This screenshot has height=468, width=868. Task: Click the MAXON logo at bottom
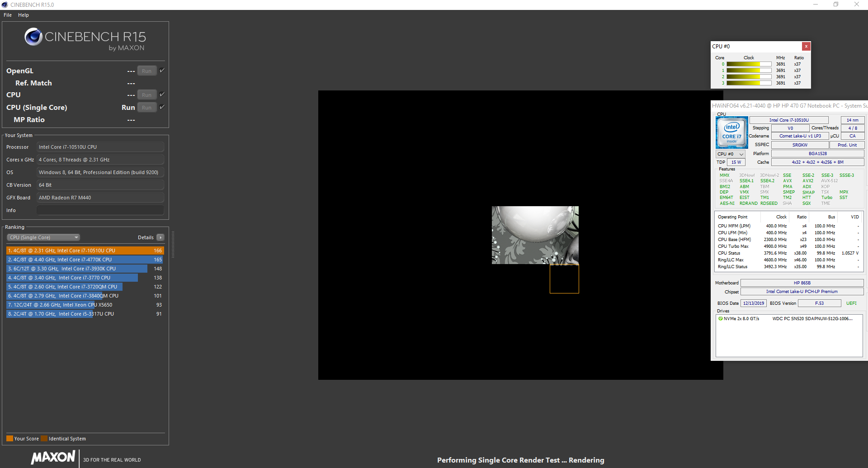coord(53,457)
